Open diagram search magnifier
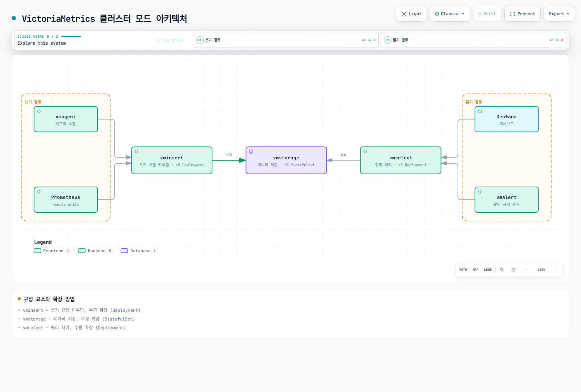This screenshot has height=392, width=581. (502, 270)
